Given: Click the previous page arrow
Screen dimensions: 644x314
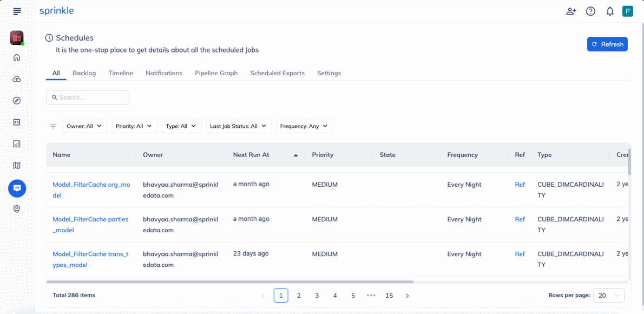Looking at the screenshot, I should click(x=263, y=296).
